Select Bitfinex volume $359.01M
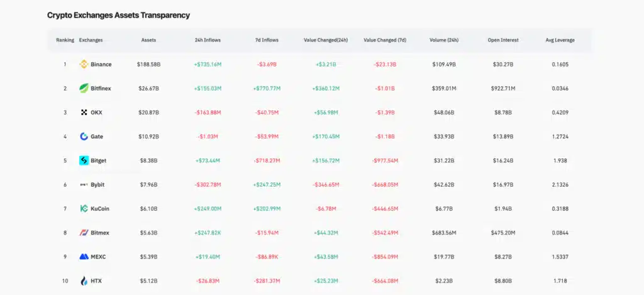644x295 pixels. coord(444,88)
